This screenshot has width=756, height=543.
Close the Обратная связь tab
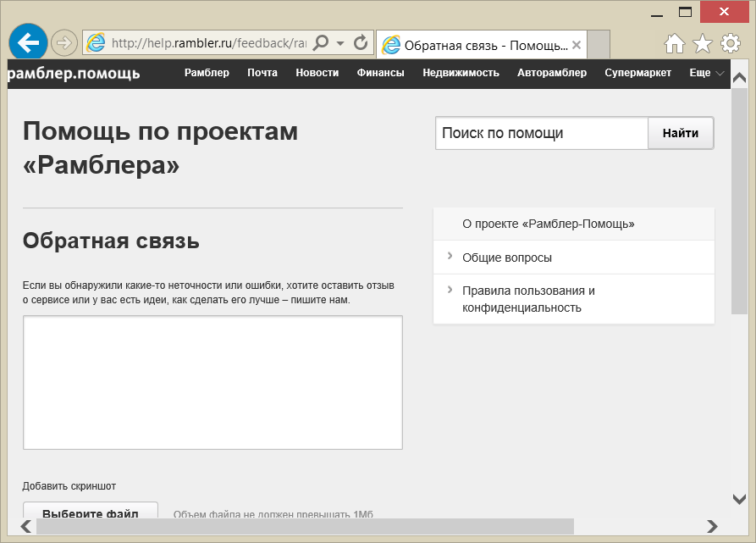(x=577, y=45)
